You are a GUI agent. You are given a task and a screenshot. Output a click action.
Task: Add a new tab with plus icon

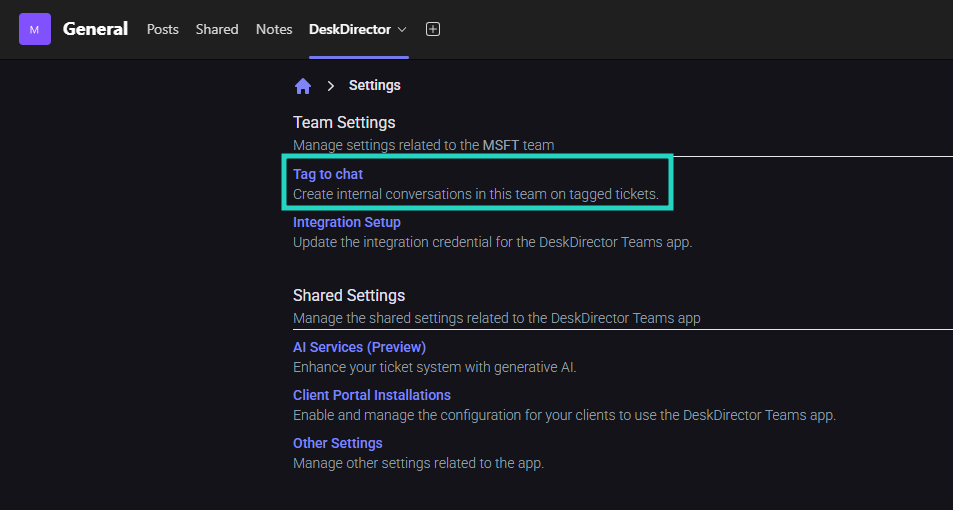click(433, 29)
